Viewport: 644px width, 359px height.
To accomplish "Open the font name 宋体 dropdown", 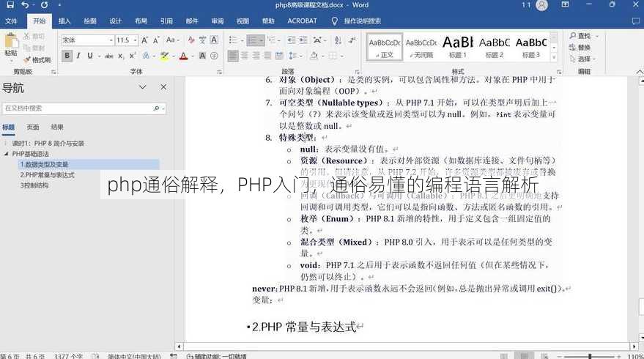I will click(111, 40).
